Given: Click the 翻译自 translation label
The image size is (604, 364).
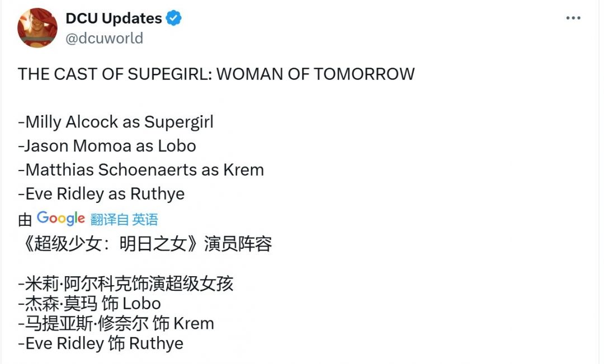Looking at the screenshot, I should pyautogui.click(x=109, y=220).
